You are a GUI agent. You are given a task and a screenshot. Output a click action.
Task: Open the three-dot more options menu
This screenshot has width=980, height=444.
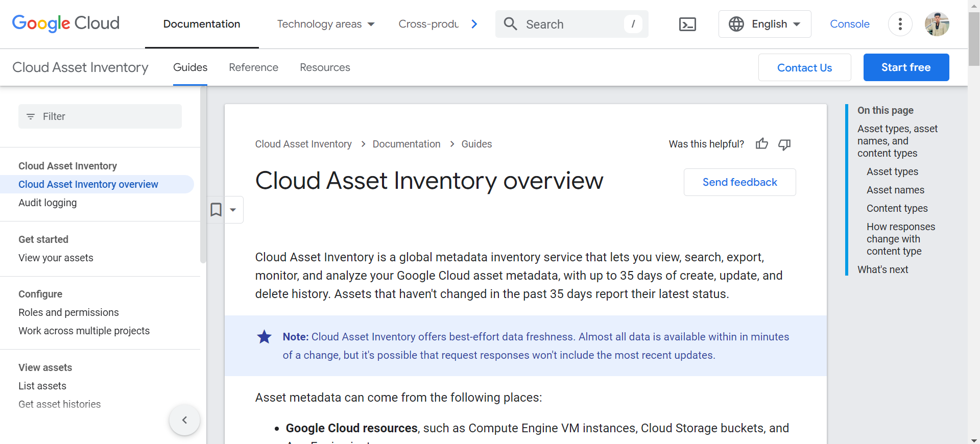click(900, 24)
